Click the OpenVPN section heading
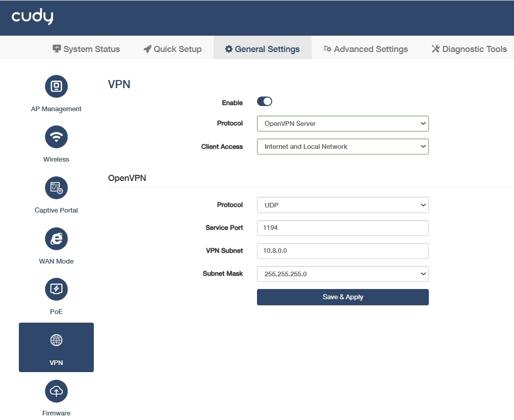 (127, 178)
